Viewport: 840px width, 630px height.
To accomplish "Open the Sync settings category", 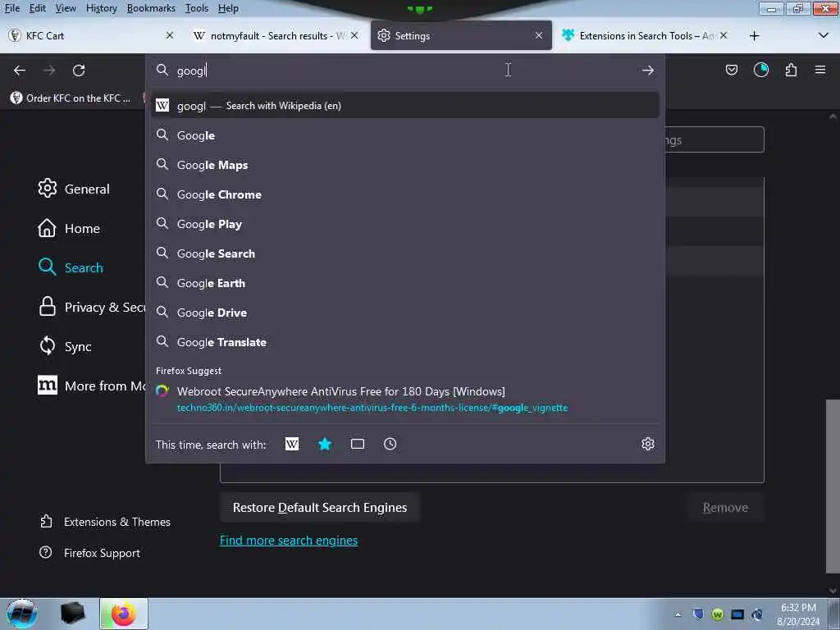I will 64,346.
